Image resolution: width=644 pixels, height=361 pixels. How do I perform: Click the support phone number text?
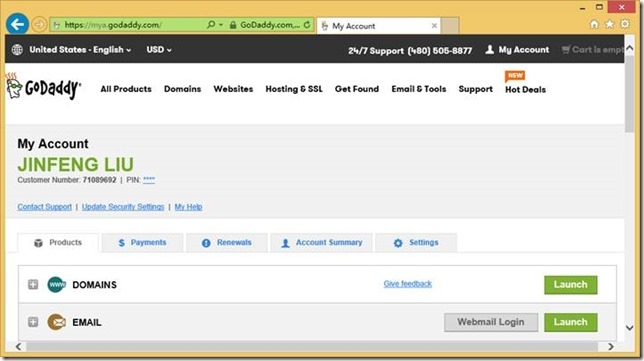point(439,51)
